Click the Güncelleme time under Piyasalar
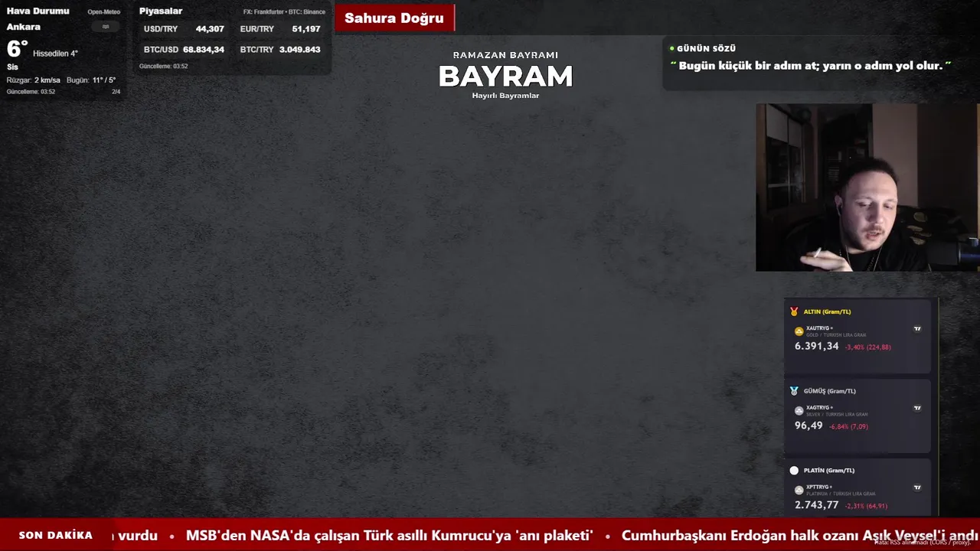 (163, 67)
